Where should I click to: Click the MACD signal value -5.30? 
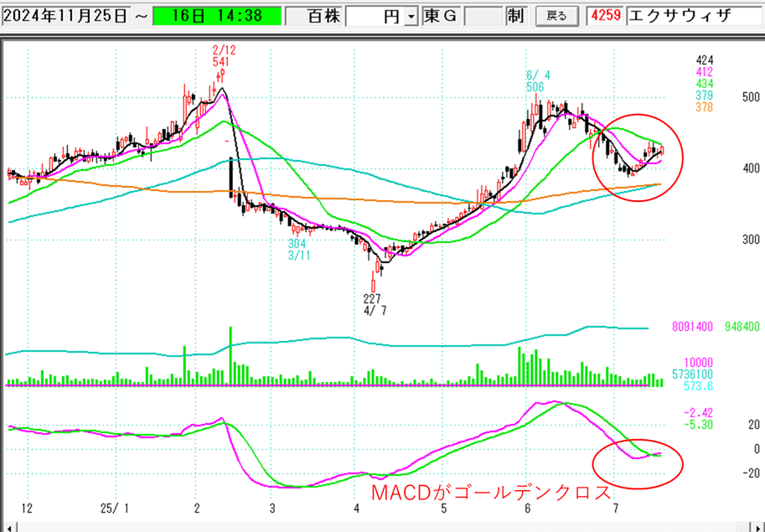coord(698,426)
